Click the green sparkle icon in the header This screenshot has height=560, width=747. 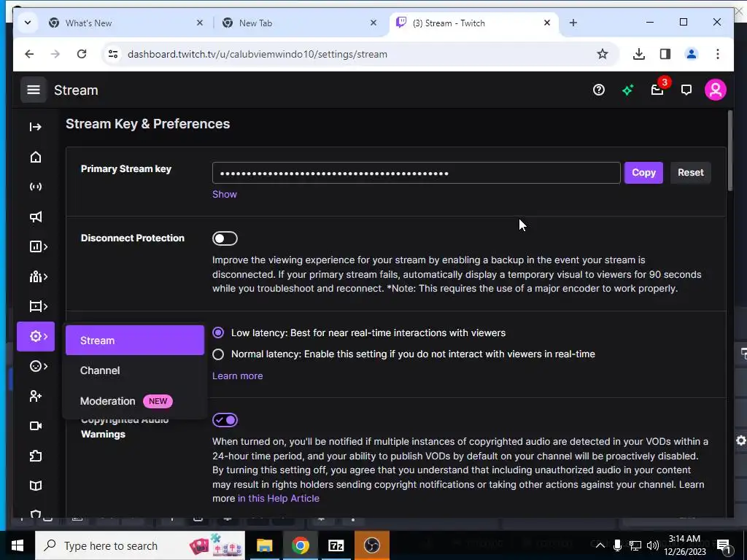click(627, 90)
